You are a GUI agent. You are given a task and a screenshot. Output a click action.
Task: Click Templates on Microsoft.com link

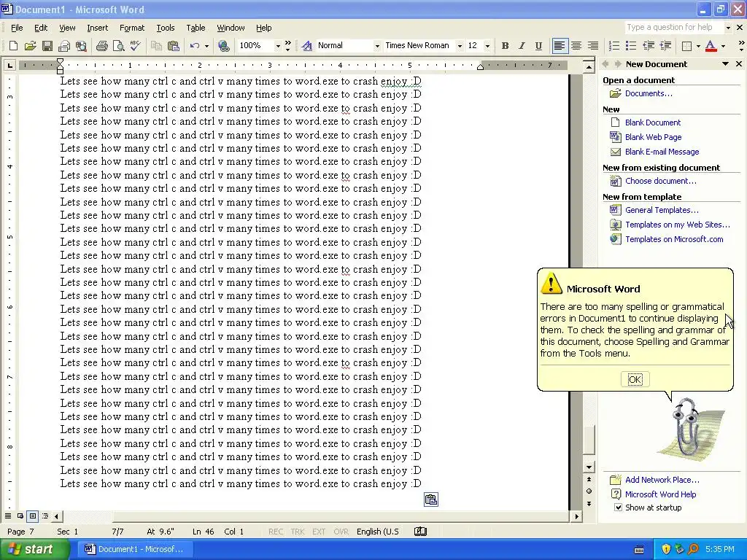point(674,239)
